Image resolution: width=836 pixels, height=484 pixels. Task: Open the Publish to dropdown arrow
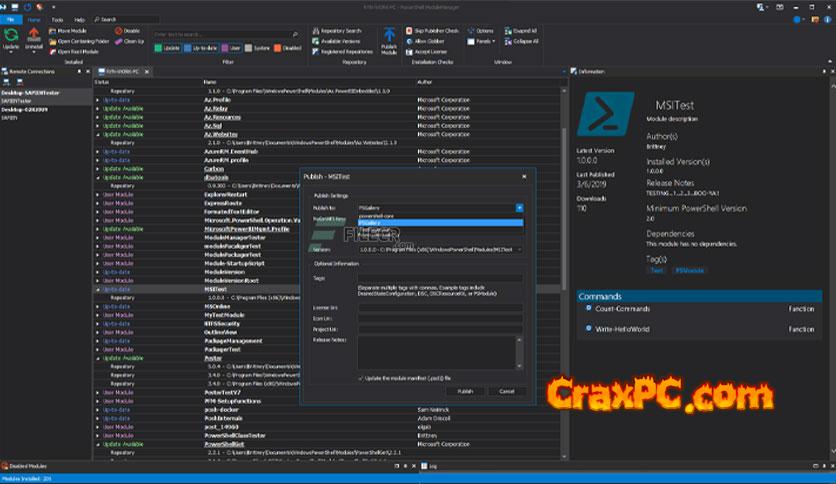point(520,207)
